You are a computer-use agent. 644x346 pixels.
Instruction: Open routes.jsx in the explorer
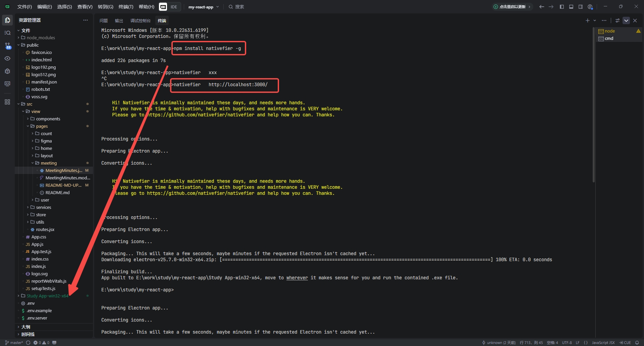point(54,229)
